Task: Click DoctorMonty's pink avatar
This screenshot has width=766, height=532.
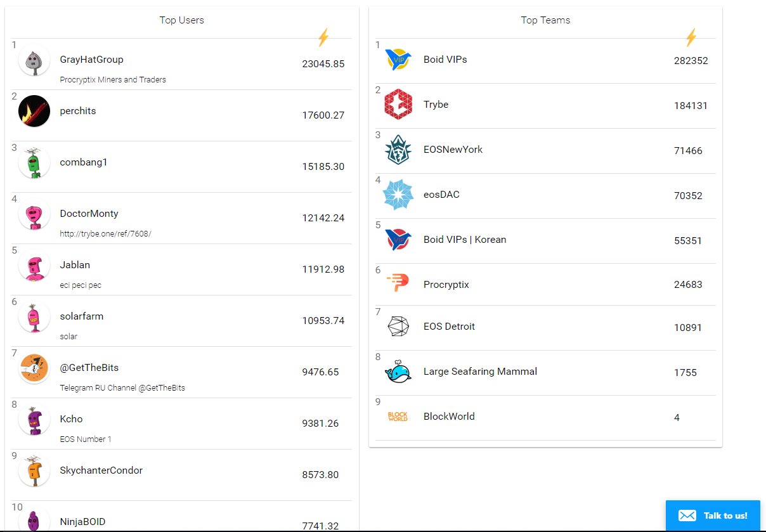Action: [x=34, y=214]
